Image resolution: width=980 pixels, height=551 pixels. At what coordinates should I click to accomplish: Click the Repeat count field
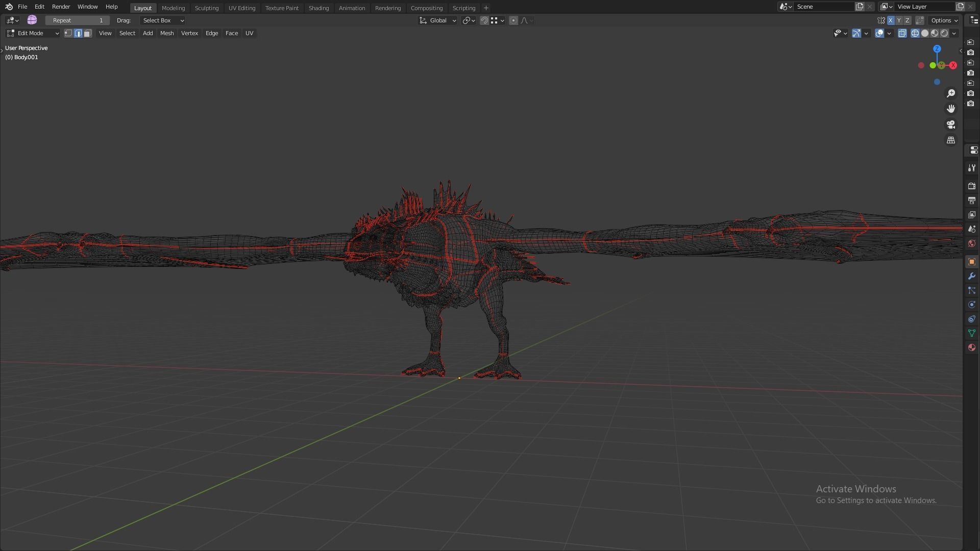pos(78,20)
